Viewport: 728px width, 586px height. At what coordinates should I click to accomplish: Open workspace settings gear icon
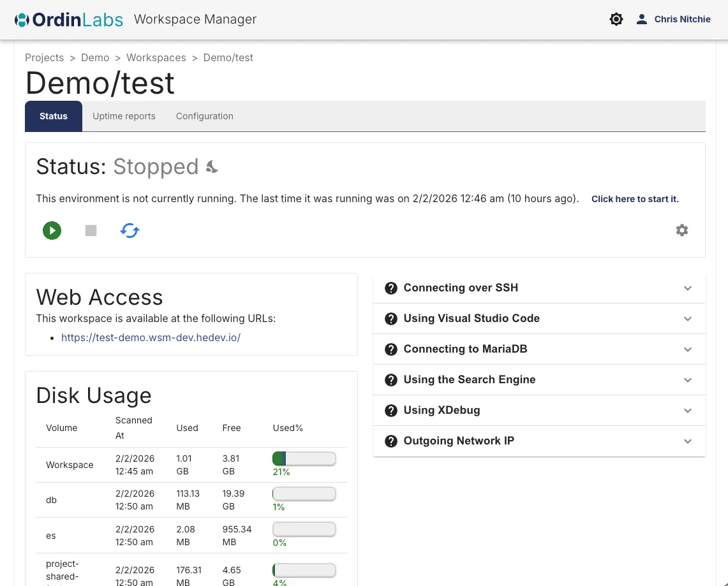(x=681, y=230)
